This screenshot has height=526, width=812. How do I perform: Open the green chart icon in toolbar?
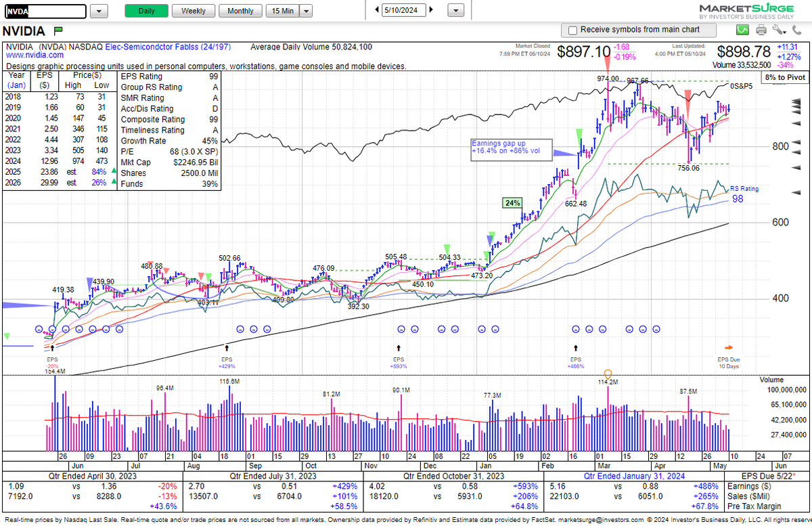pyautogui.click(x=743, y=30)
